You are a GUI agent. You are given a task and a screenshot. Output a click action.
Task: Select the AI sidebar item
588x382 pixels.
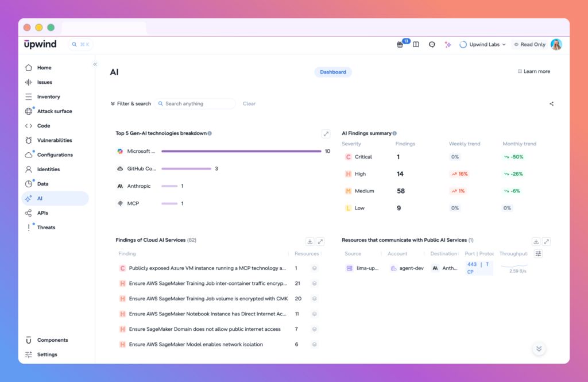coord(56,198)
